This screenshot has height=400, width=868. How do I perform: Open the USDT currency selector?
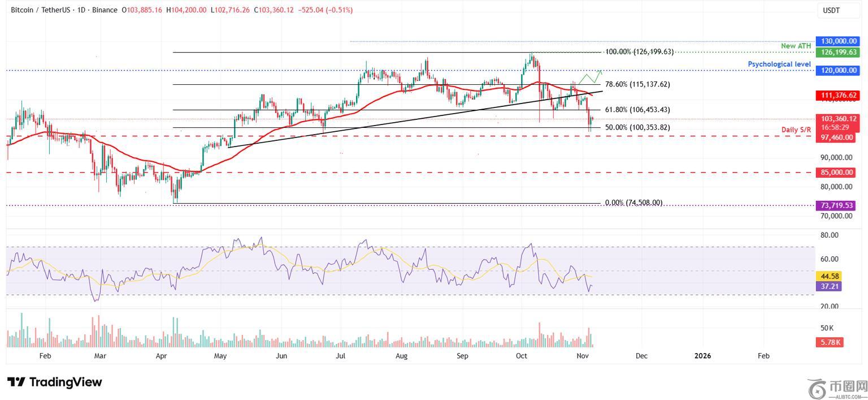[x=831, y=10]
